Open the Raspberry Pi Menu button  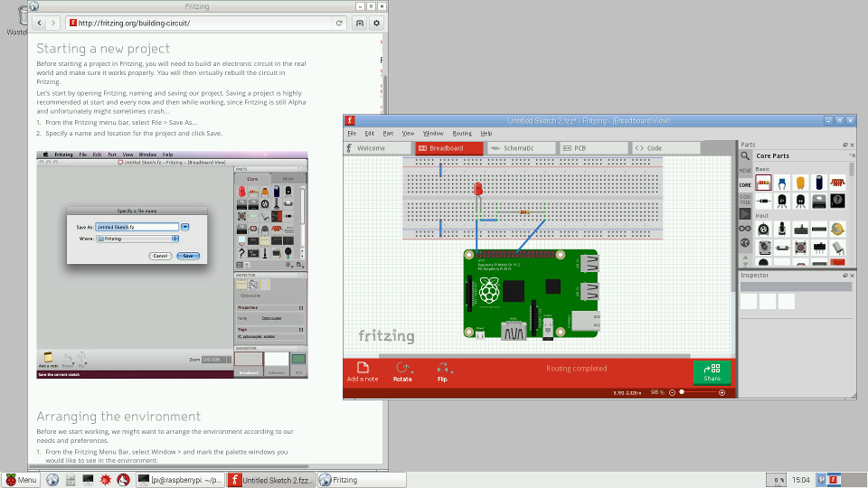click(21, 480)
